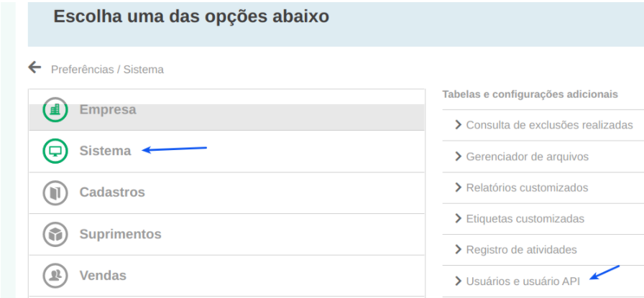The height and width of the screenshot is (298, 644).
Task: Select the Sistema menu label
Action: (105, 151)
